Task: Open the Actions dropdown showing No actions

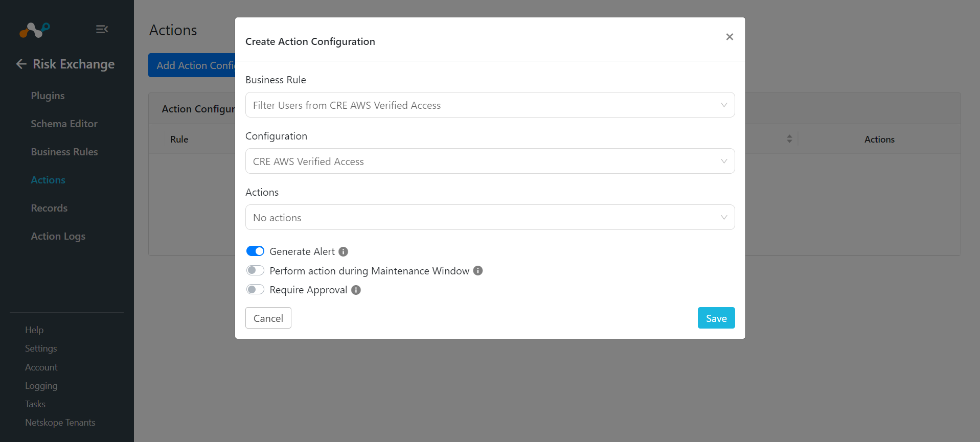Action: coord(490,217)
